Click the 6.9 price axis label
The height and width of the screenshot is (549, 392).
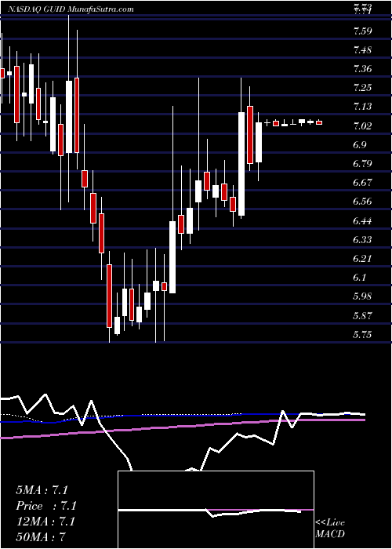360,145
